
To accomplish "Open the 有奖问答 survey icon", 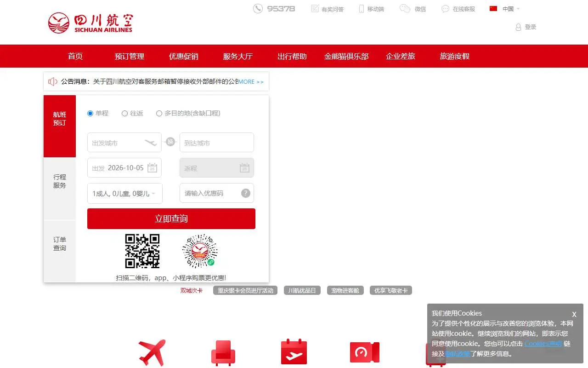I will [315, 9].
